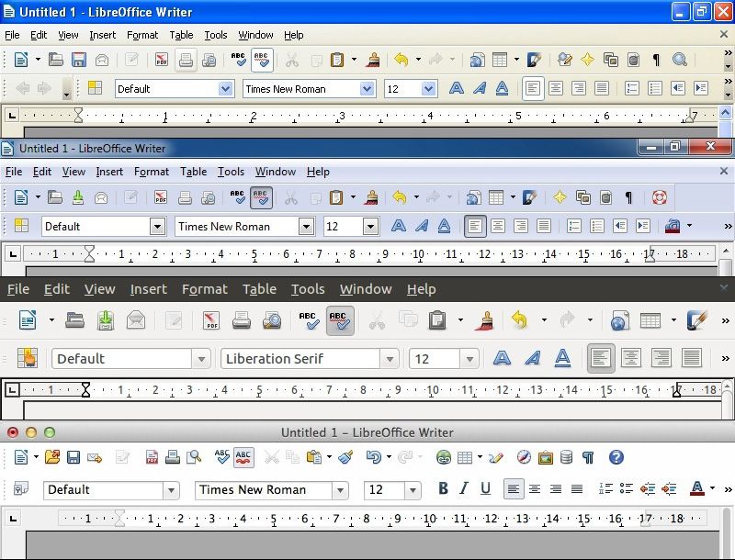Toggle Bold A in Ubuntu dark-menu window
Screen dimensions: 735x560
pyautogui.click(x=502, y=358)
